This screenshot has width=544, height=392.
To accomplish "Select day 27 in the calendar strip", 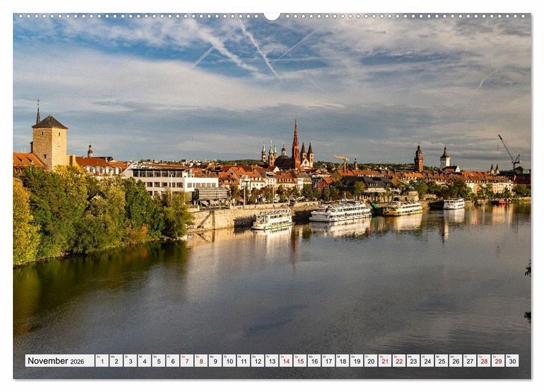I will point(470,361).
